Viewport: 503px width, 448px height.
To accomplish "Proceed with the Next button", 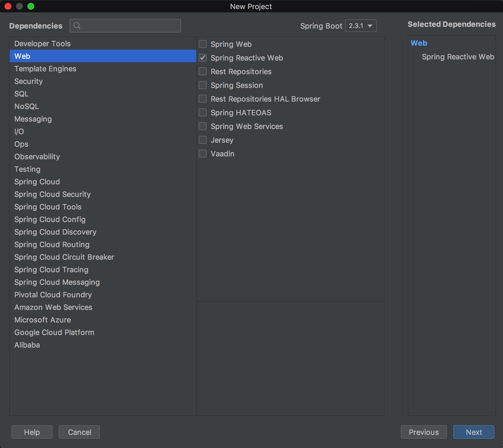I will [474, 432].
